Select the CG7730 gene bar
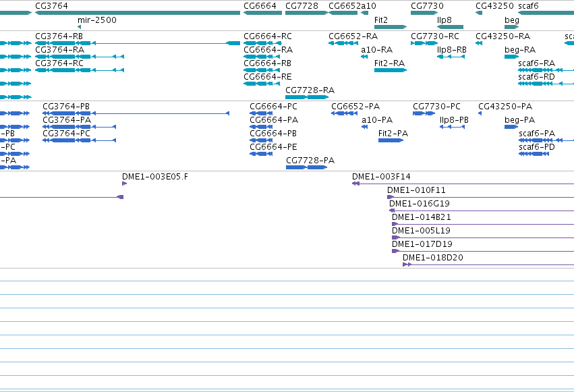The height and width of the screenshot is (392, 574). (424, 13)
